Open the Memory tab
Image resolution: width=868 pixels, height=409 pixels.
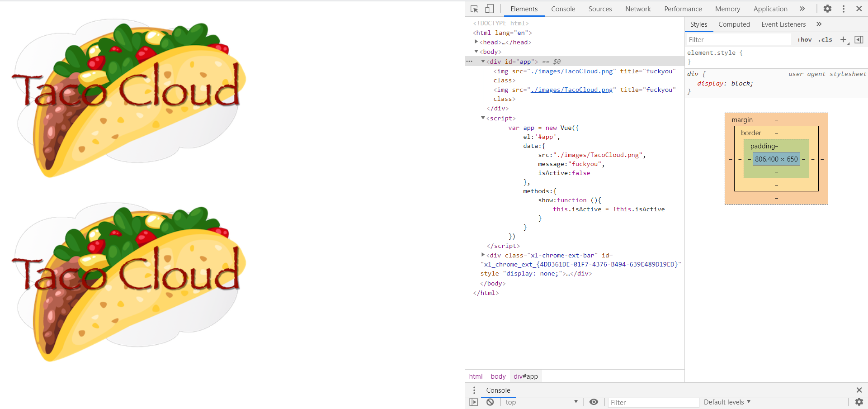coord(727,9)
